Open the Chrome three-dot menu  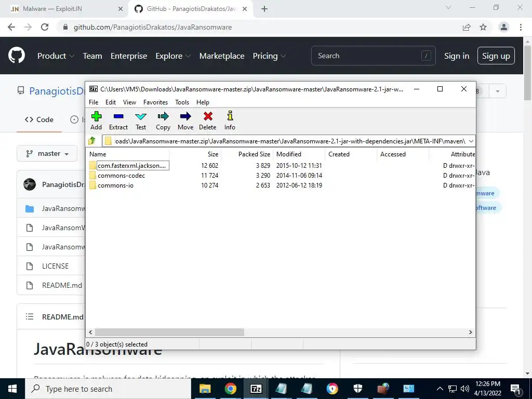[x=521, y=27]
